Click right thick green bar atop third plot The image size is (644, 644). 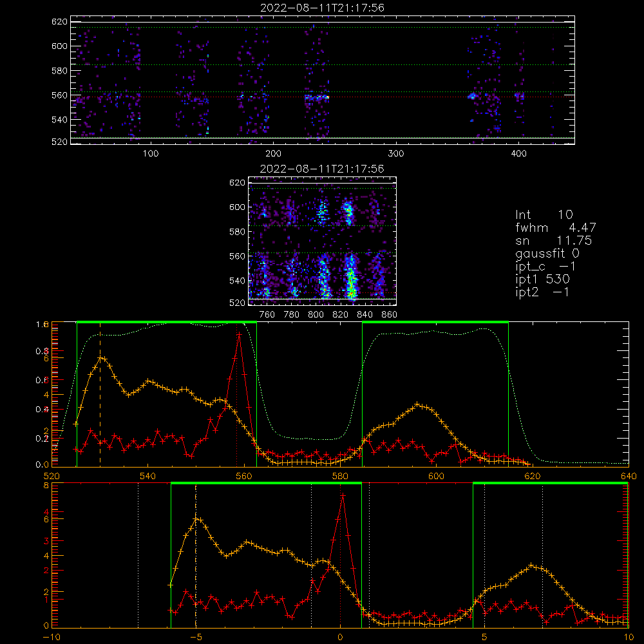(435, 322)
